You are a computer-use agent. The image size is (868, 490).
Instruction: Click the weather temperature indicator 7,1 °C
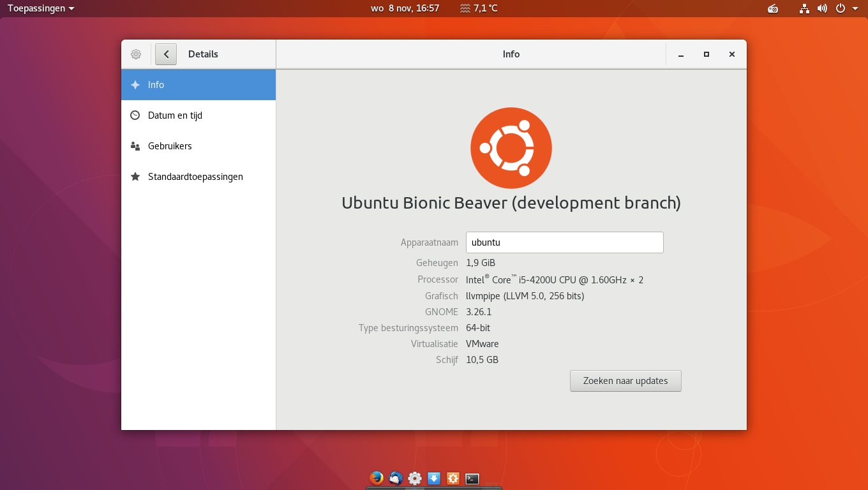(479, 8)
